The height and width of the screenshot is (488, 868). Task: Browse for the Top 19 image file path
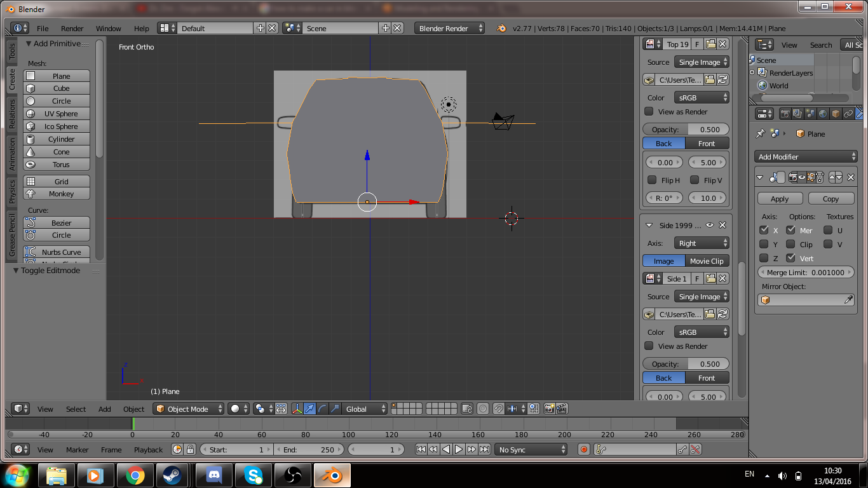(710, 80)
